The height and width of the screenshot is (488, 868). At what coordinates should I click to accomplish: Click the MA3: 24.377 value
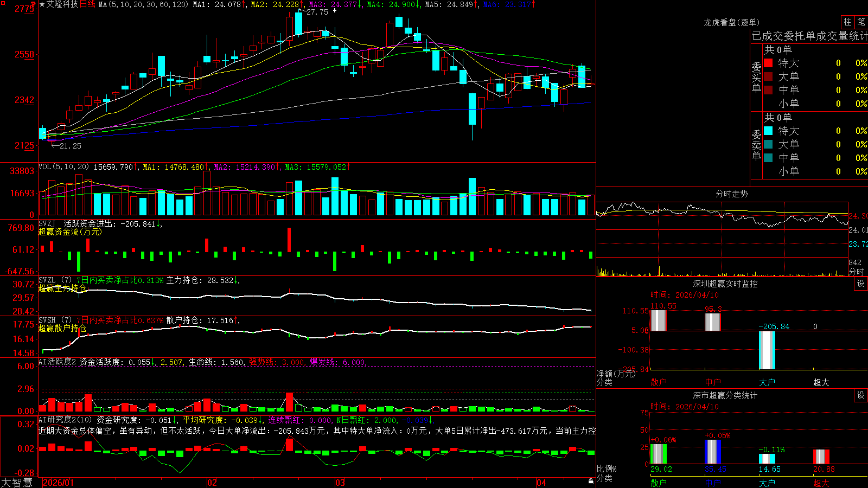point(333,4)
